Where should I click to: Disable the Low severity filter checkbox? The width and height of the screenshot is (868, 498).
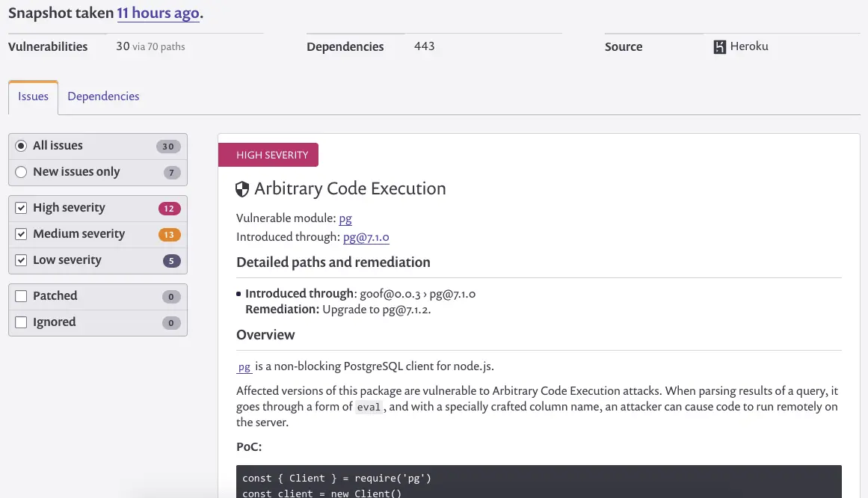click(21, 260)
